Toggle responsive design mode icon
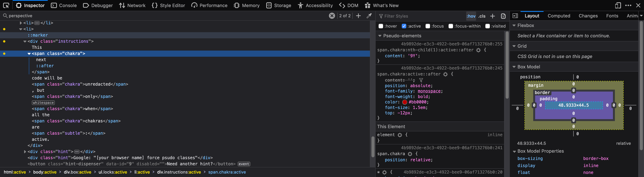The image size is (644, 177). 618,5
